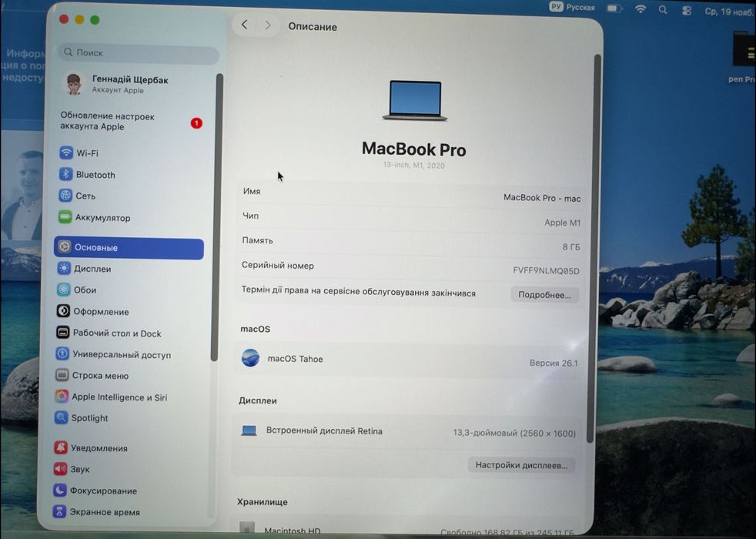Click the Поиск search field
756x539 pixels.
139,52
